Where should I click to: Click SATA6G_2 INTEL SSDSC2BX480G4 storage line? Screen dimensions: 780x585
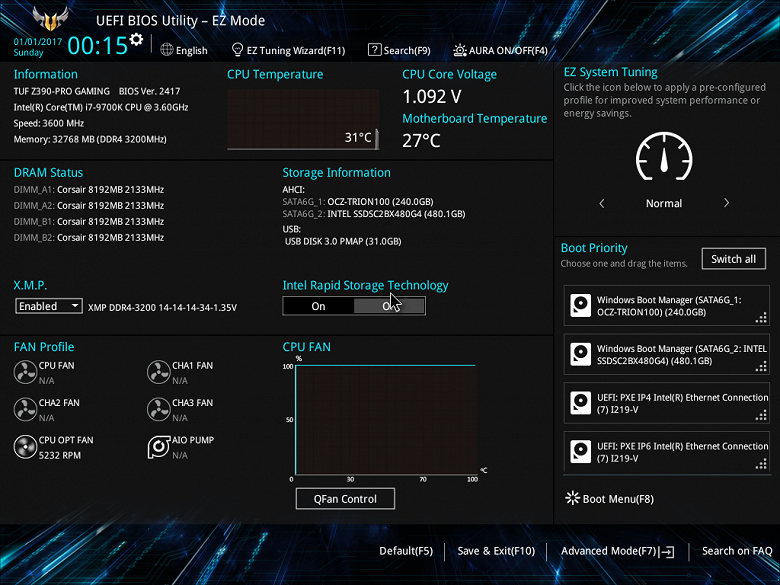click(x=374, y=214)
